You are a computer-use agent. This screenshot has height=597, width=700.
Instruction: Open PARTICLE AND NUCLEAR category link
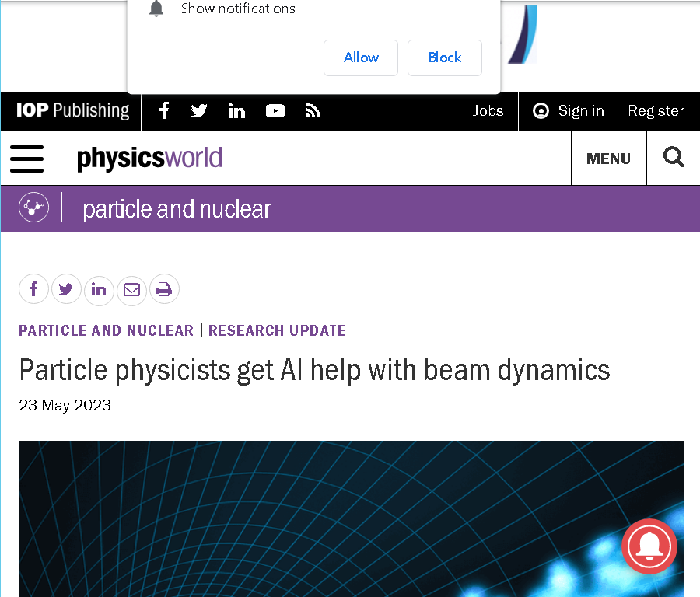tap(107, 330)
